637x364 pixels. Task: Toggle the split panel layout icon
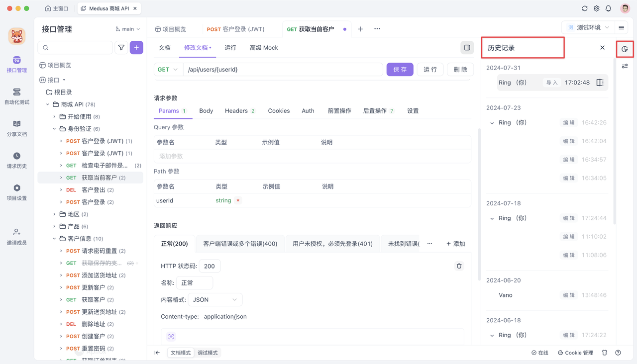pos(467,48)
